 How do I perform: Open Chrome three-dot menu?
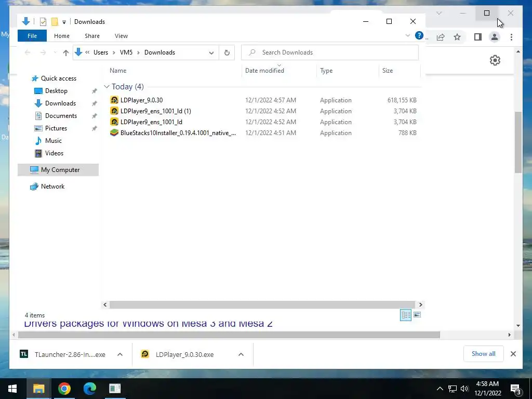coord(511,37)
